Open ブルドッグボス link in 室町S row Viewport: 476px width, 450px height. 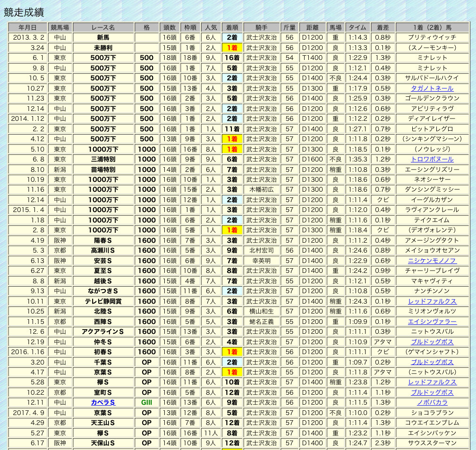pos(432,392)
